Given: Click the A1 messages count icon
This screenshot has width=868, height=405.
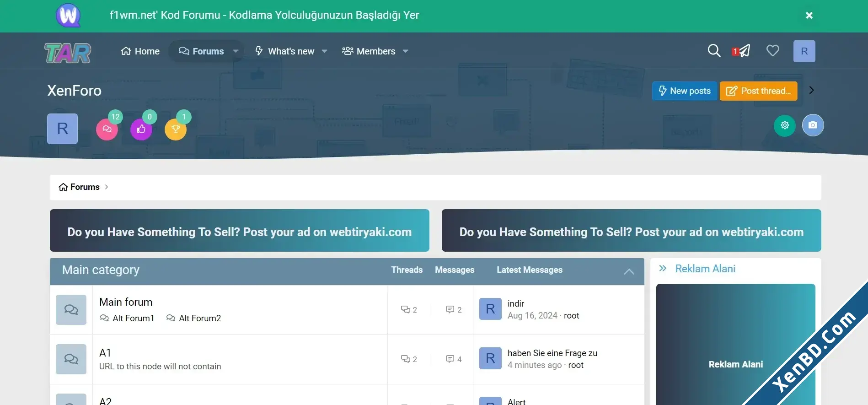Looking at the screenshot, I should coord(450,359).
